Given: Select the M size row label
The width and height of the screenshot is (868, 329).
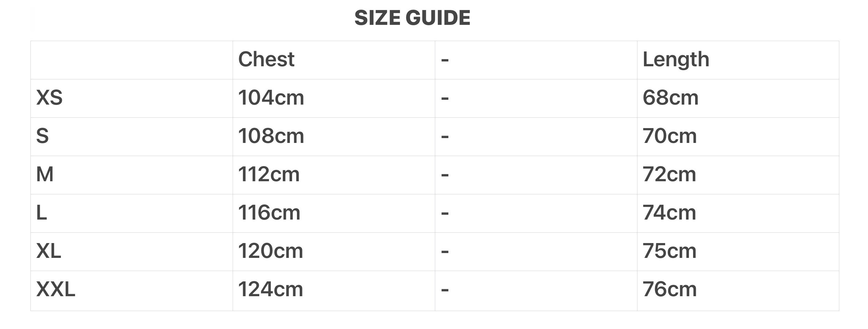Looking at the screenshot, I should pyautogui.click(x=45, y=174).
